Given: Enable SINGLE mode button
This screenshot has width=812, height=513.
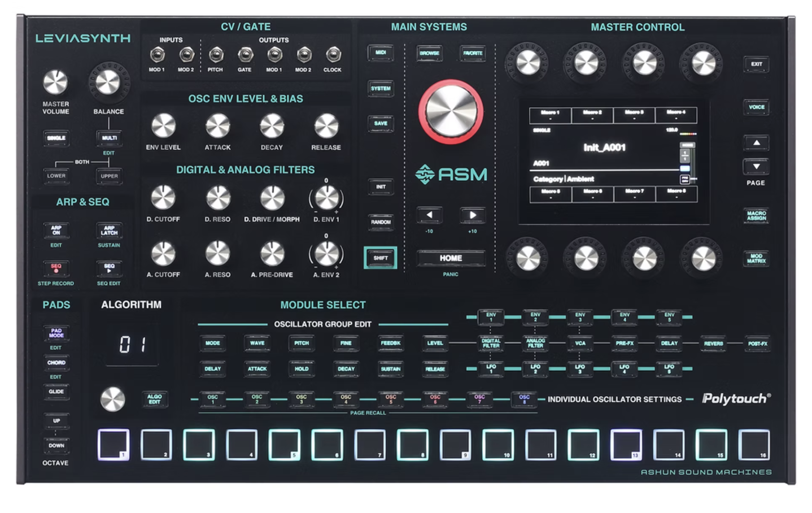Looking at the screenshot, I should [56, 138].
